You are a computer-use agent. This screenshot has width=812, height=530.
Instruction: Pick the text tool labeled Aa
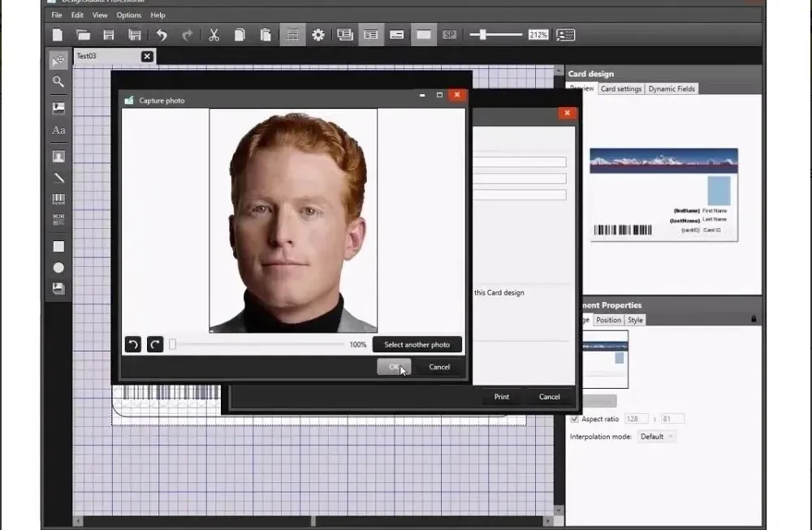[x=58, y=130]
